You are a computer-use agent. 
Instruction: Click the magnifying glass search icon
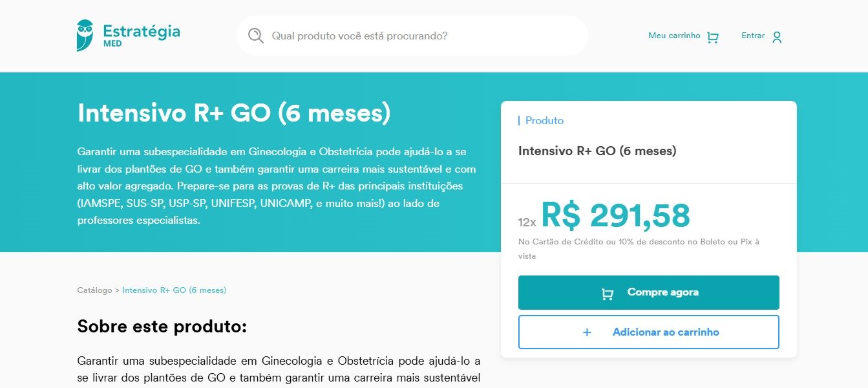[256, 36]
